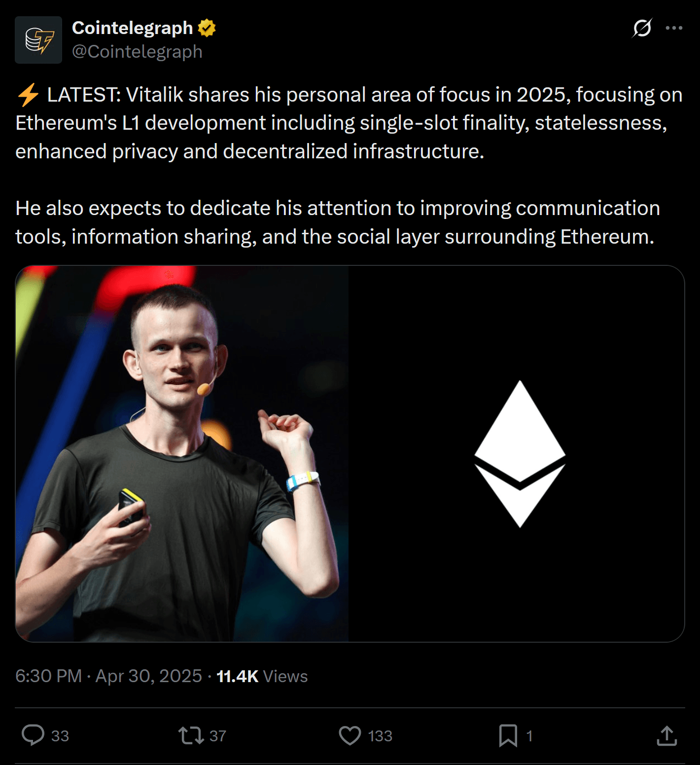
Task: Click the reply speech bubble icon
Action: 33,735
